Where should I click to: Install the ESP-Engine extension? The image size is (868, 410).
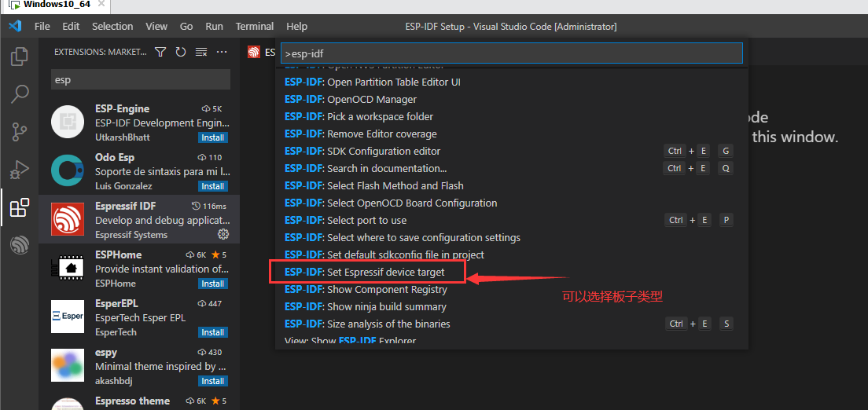tap(212, 137)
